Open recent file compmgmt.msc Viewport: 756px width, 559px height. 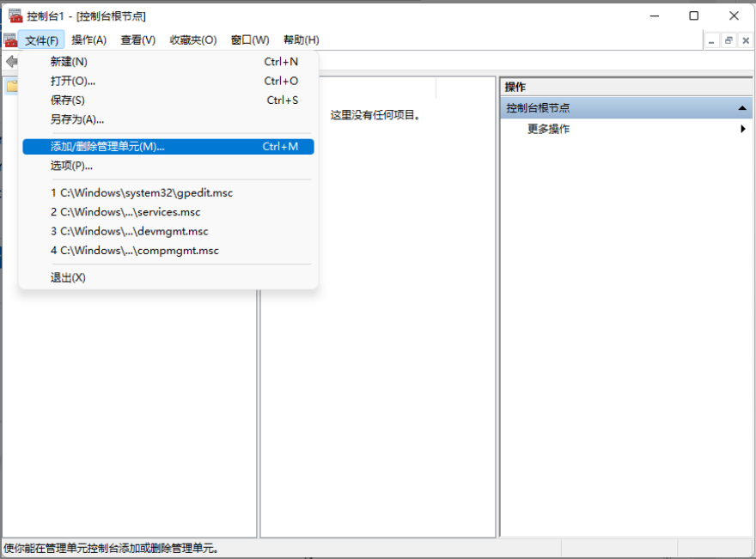pyautogui.click(x=168, y=251)
